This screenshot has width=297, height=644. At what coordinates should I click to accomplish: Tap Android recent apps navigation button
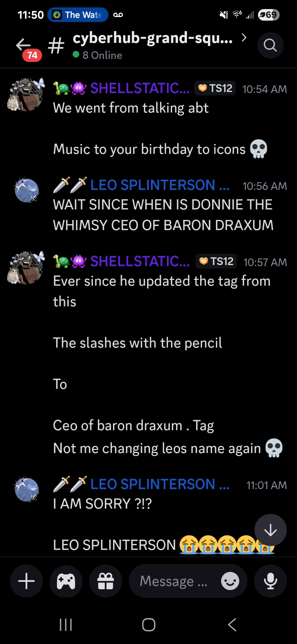[66, 625]
